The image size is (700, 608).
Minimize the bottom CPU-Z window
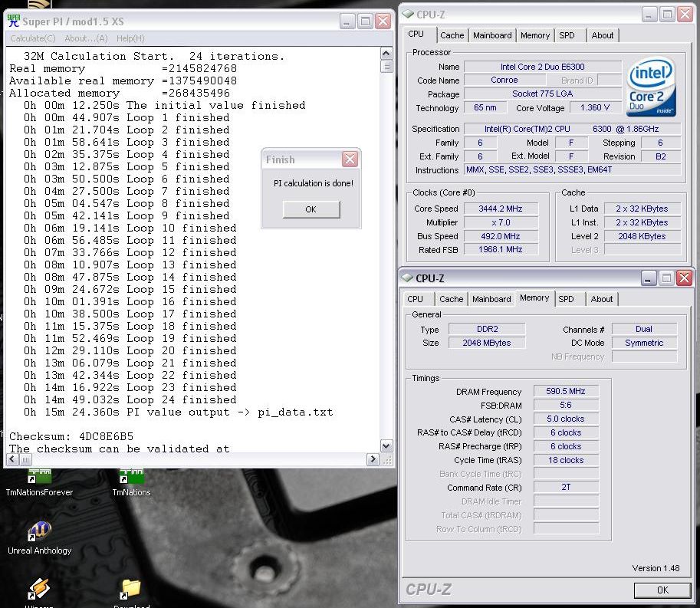[x=648, y=278]
